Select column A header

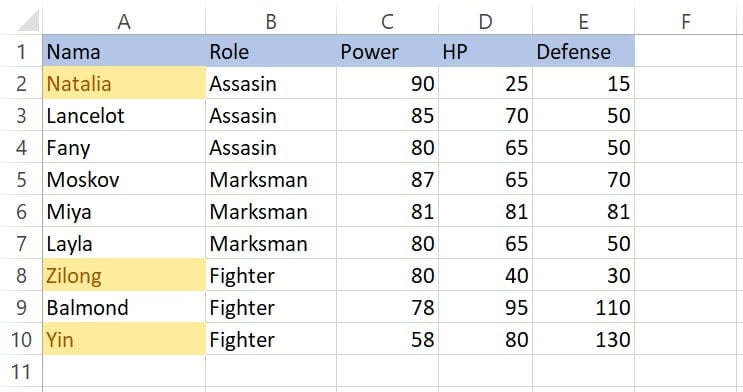tap(124, 21)
